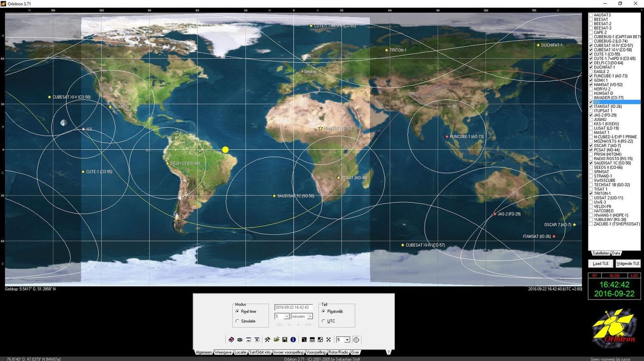The width and height of the screenshot is (644, 361).
Task: Click the Volgende TLE button
Action: [628, 264]
